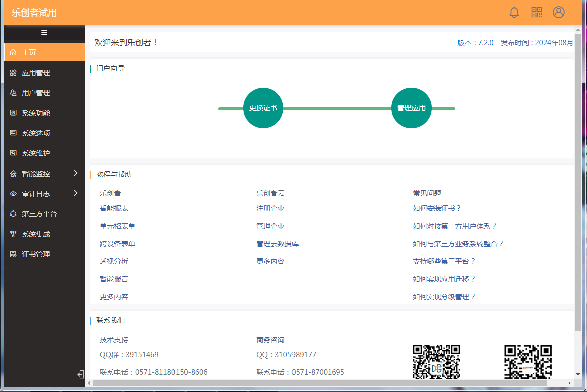
Task: Click the 管理应用 wizard circle button
Action: point(411,108)
